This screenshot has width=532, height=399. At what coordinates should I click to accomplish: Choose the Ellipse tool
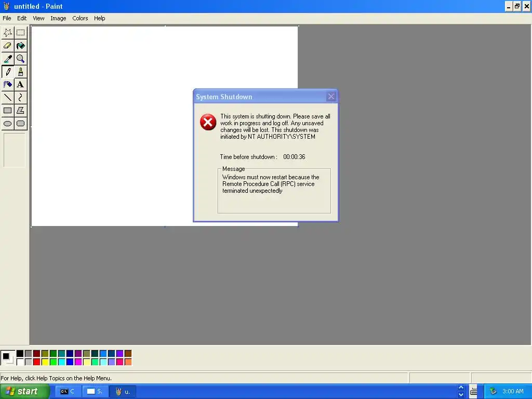7,124
